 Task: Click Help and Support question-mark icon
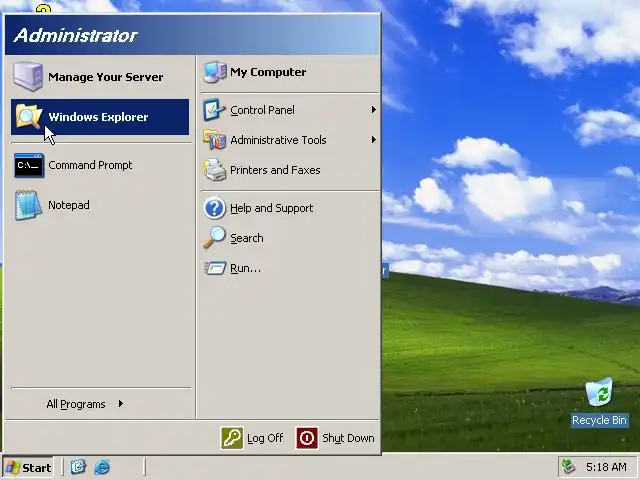(x=214, y=208)
